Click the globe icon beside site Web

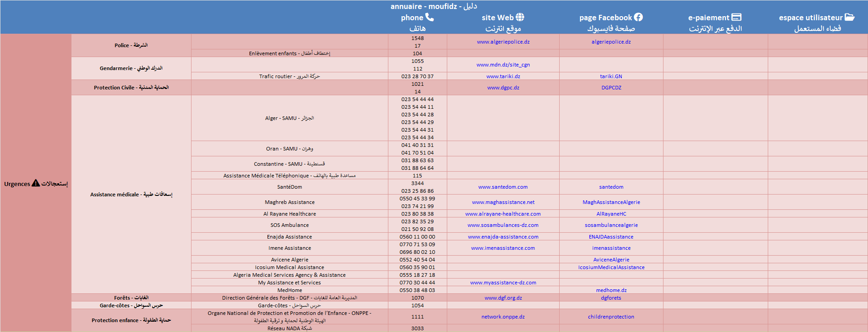[x=520, y=17]
